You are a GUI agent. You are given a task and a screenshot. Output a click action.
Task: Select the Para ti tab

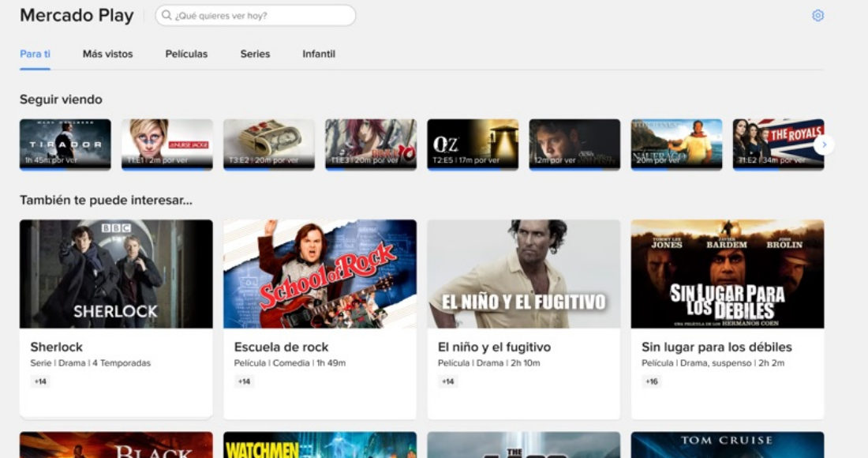(x=35, y=54)
